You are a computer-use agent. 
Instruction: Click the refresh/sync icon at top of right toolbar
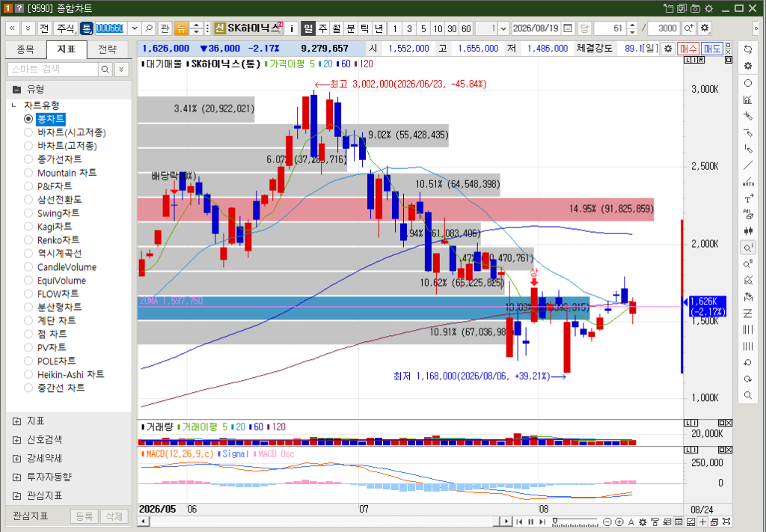pyautogui.click(x=748, y=49)
